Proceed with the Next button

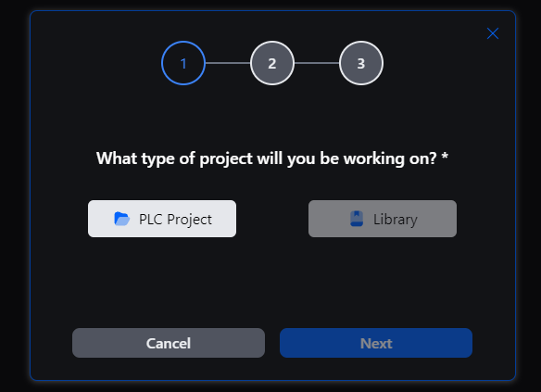click(x=376, y=343)
